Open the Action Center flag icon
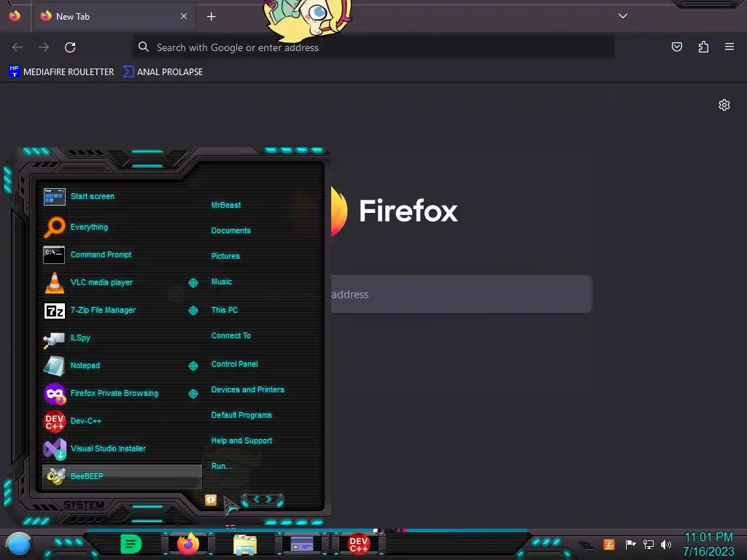747x560 pixels. pos(630,544)
